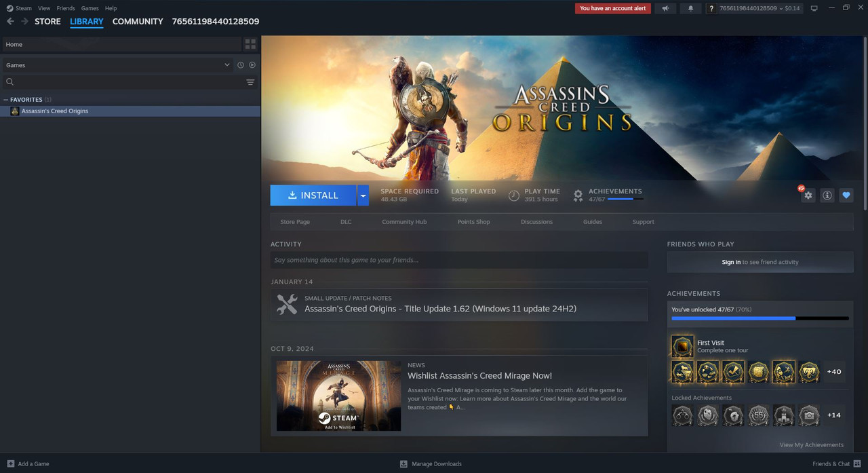Toggle the favorite heart icon
This screenshot has width=868, height=473.
pos(846,195)
